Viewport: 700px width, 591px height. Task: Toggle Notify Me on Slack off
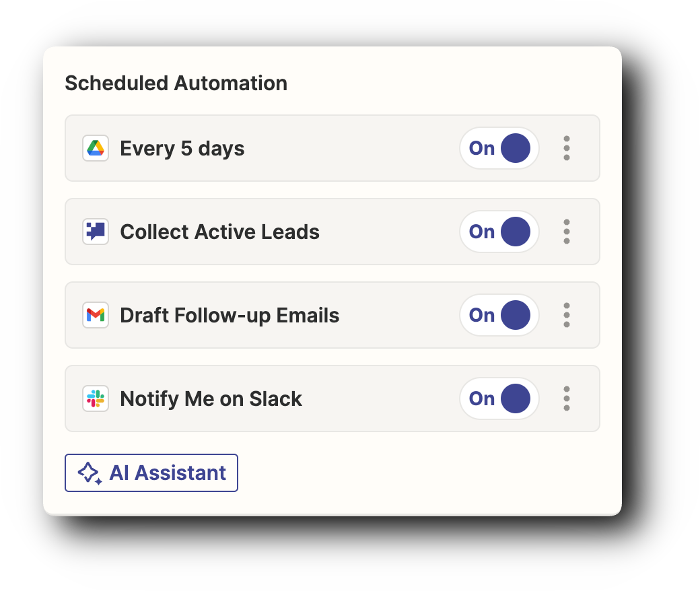[x=499, y=398]
